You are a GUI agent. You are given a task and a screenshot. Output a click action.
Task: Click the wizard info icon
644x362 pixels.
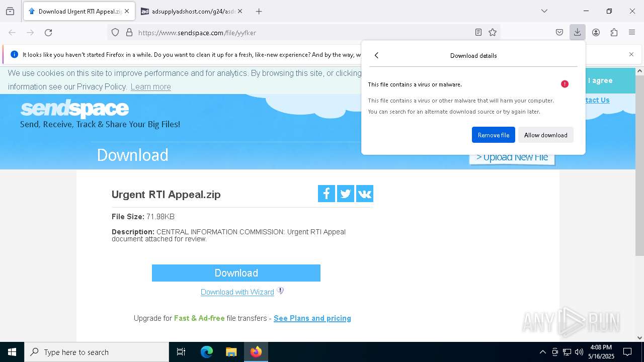coord(280,291)
